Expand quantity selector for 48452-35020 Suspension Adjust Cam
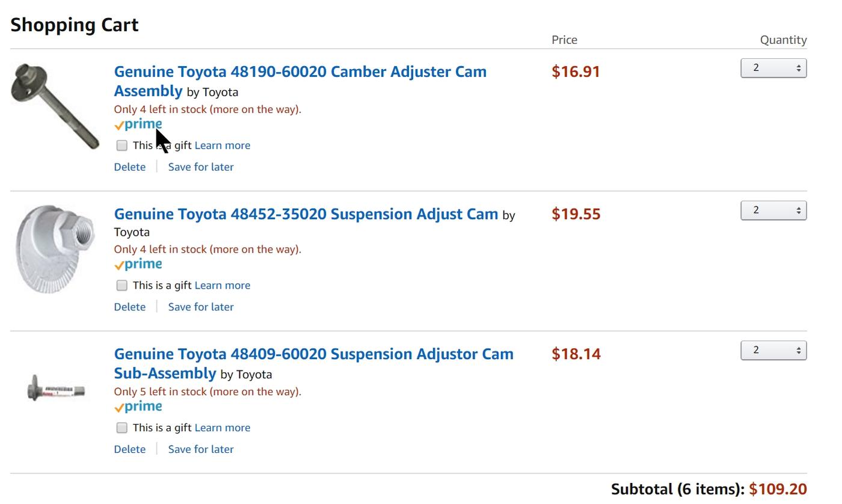This screenshot has width=842, height=504. tap(773, 211)
